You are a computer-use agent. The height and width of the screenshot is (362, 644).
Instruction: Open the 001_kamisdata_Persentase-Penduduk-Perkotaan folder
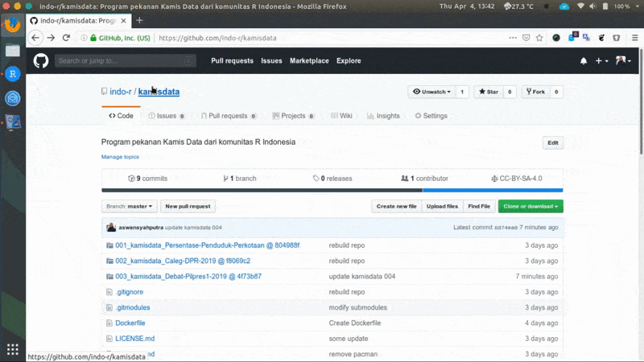(207, 245)
